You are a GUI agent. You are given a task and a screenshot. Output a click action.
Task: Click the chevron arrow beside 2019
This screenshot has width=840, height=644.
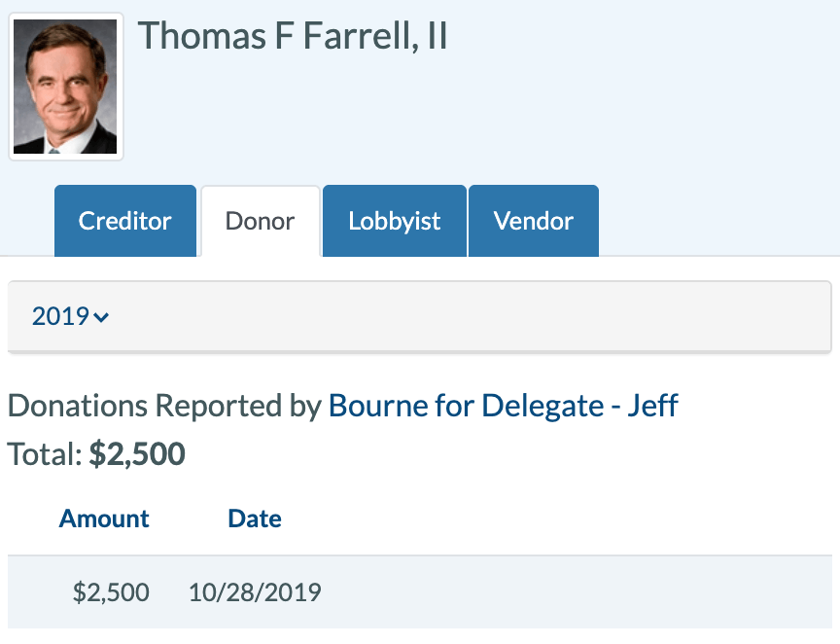click(x=101, y=317)
